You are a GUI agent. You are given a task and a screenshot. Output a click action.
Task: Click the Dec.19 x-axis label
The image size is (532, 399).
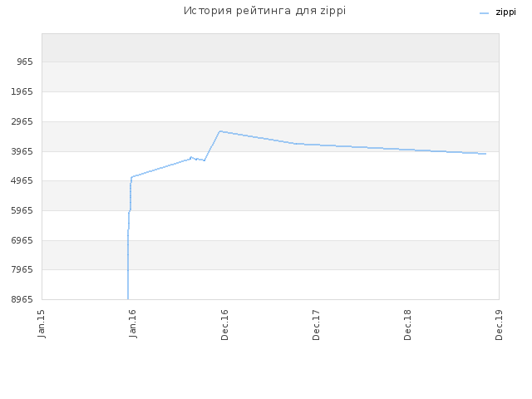point(499,325)
